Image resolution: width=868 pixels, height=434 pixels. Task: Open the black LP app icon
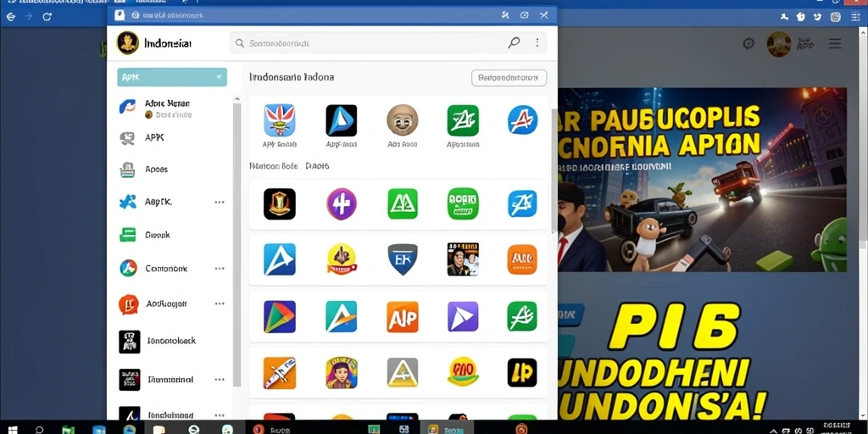[522, 373]
